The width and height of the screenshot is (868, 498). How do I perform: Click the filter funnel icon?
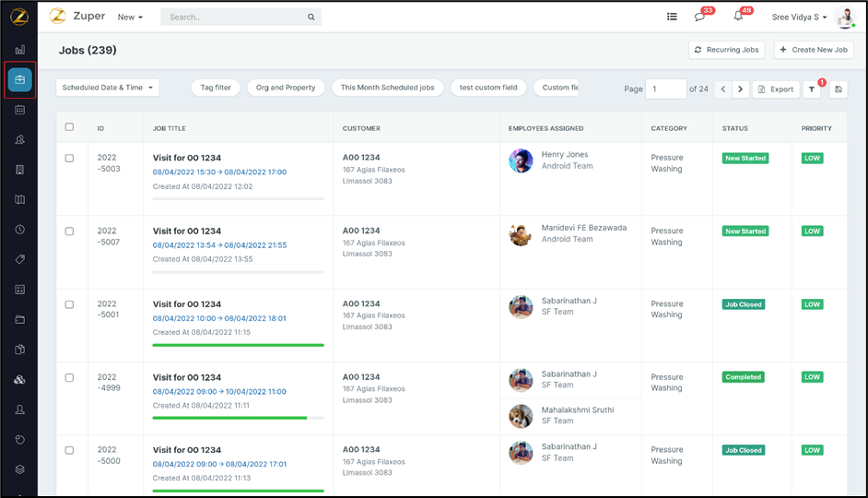pyautogui.click(x=811, y=89)
